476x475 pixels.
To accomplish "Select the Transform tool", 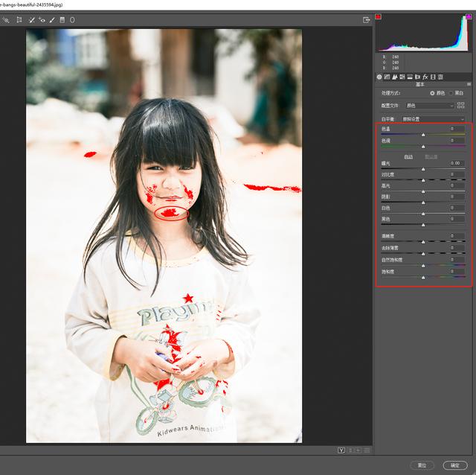I will (19, 20).
